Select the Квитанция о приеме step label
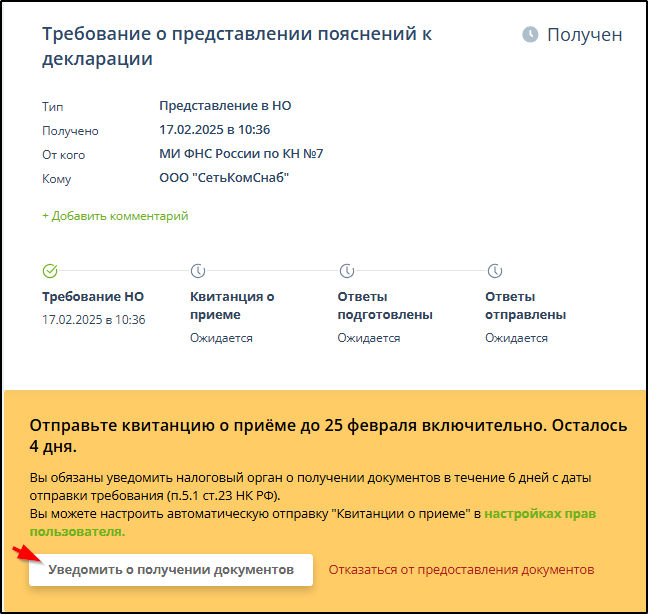Screen dimensions: 648x614 tap(232, 305)
